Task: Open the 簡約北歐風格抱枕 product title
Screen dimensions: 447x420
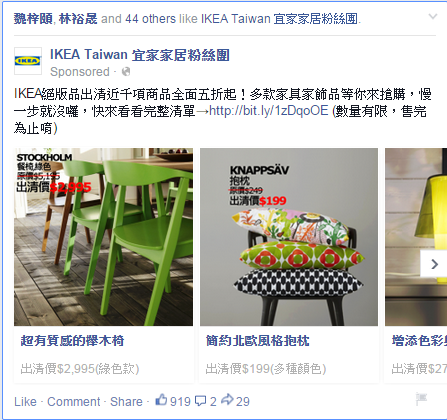Action: pos(257,341)
